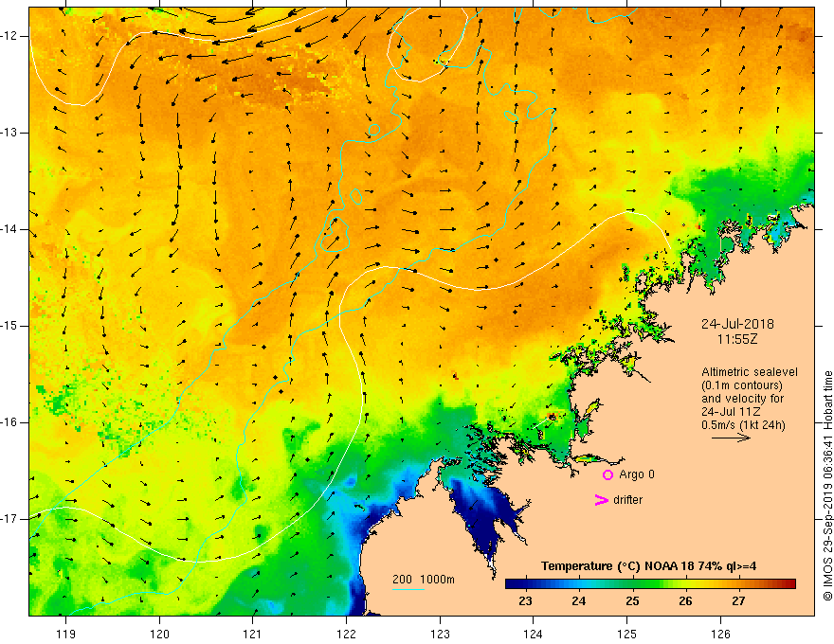Viewport: 834px width, 644px height.
Task: Click the 0.5m/s velocity scale arrow
Action: 731,438
